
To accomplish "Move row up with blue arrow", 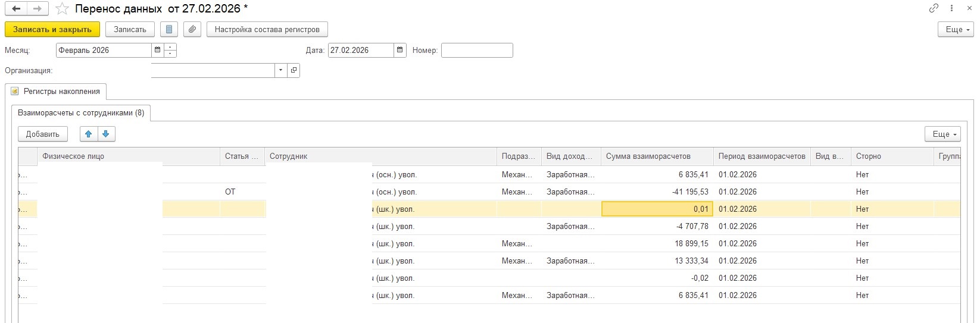I will coord(89,134).
